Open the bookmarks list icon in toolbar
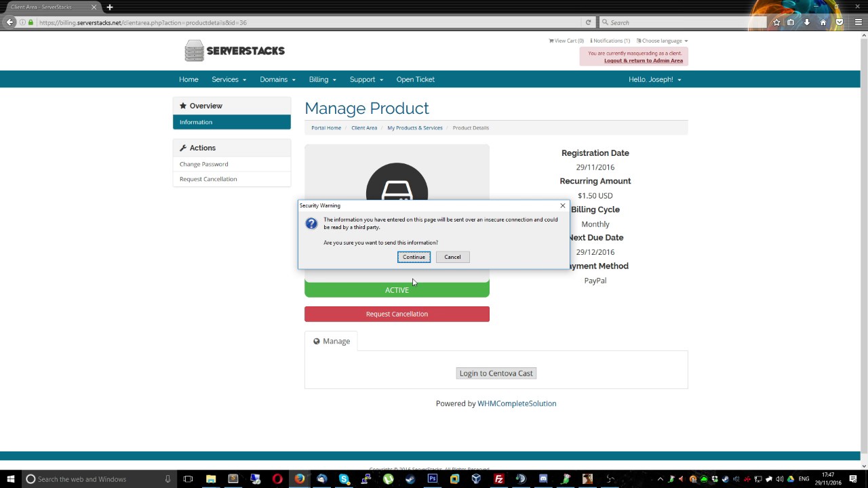The width and height of the screenshot is (868, 488). 791,22
